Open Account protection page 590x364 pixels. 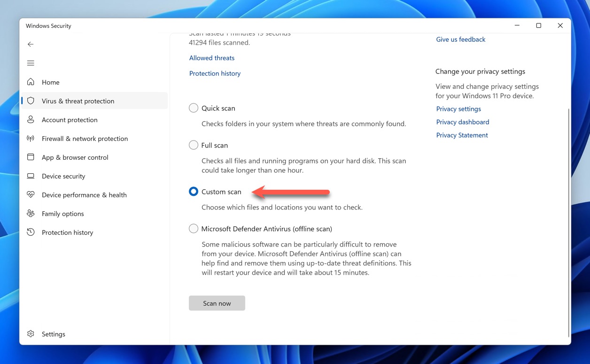tap(94, 120)
